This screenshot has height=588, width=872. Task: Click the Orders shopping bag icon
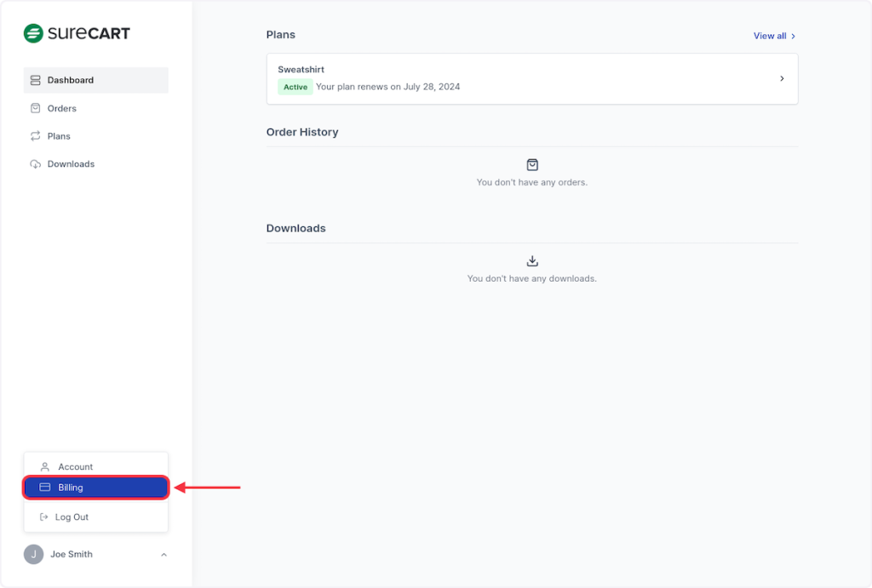(x=36, y=108)
